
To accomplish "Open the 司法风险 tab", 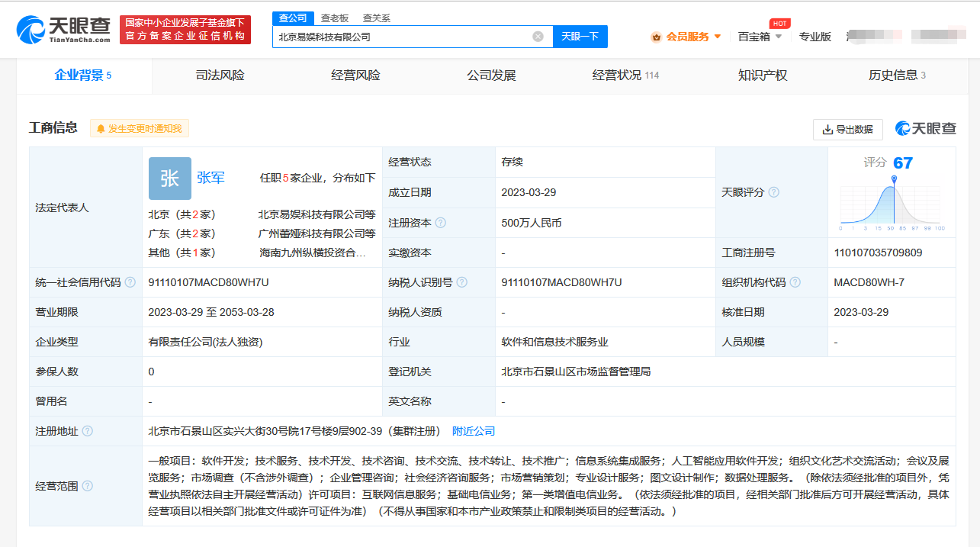I will (x=220, y=76).
